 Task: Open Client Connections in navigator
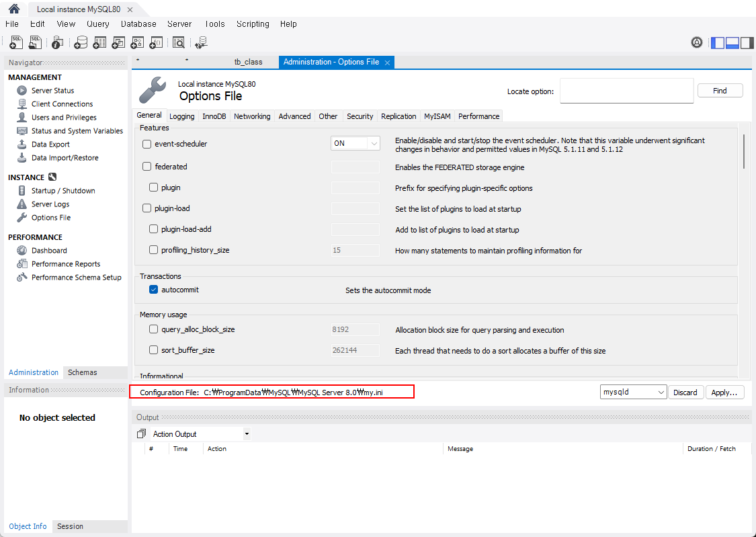click(62, 104)
